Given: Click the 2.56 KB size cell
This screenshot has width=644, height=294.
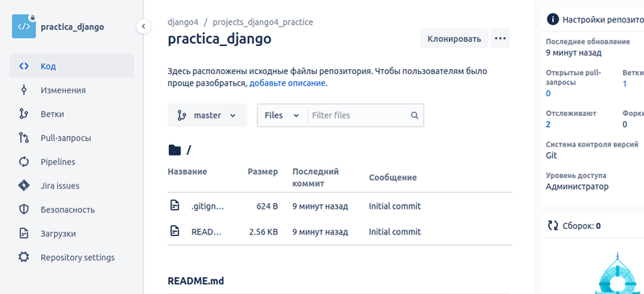Looking at the screenshot, I should coord(263,232).
